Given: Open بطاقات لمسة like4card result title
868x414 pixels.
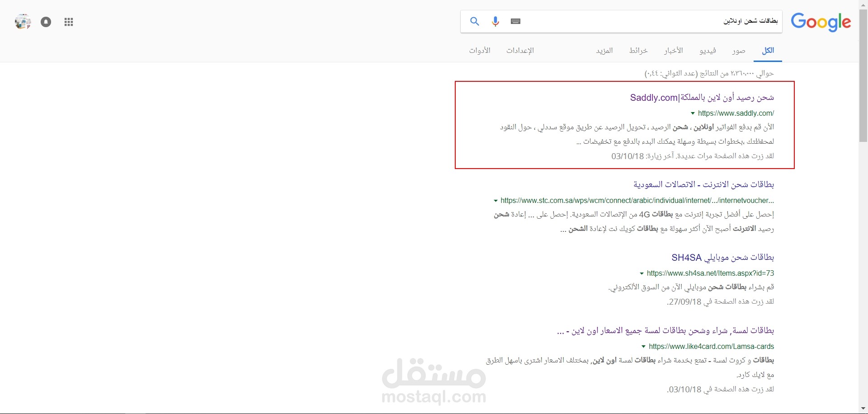Looking at the screenshot, I should point(665,331).
